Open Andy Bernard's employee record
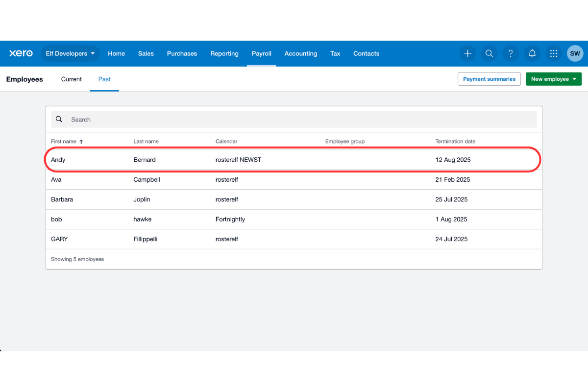Image resolution: width=588 pixels, height=392 pixels. pyautogui.click(x=58, y=160)
